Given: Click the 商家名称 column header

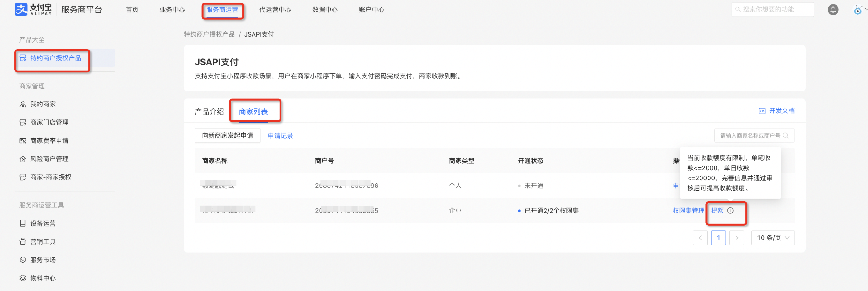Looking at the screenshot, I should 215,161.
